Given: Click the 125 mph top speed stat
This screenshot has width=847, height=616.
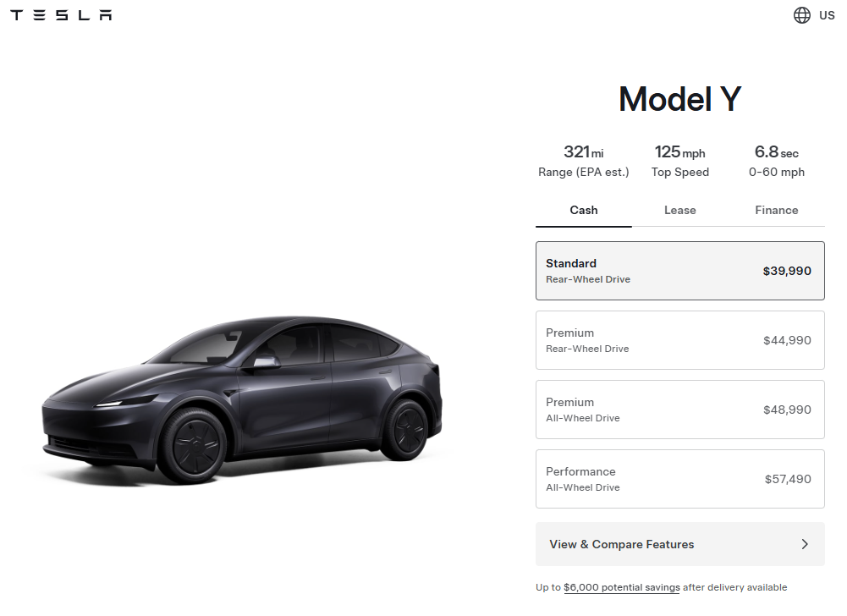Looking at the screenshot, I should [679, 161].
